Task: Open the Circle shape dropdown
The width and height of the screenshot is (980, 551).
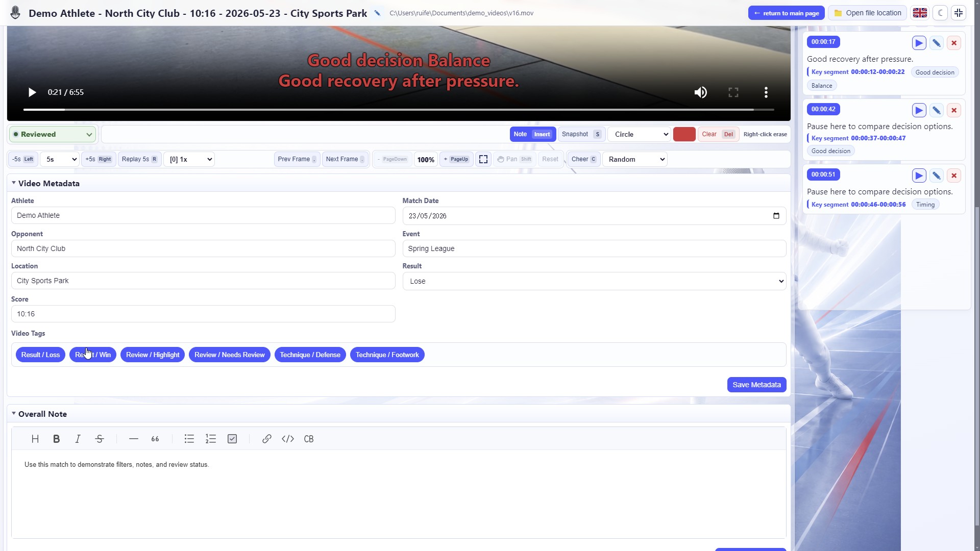Action: coord(639,134)
